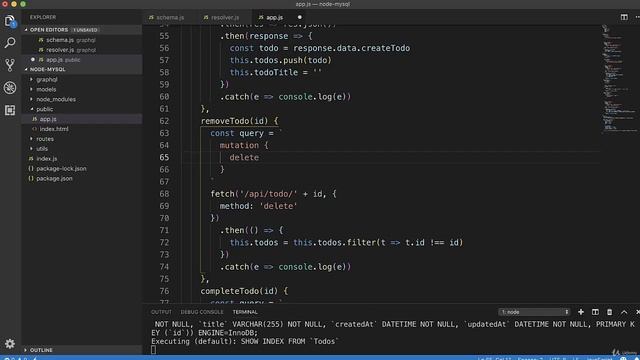Open the Search view in activity bar
Viewport: 640px width, 360px height.
coord(10,42)
